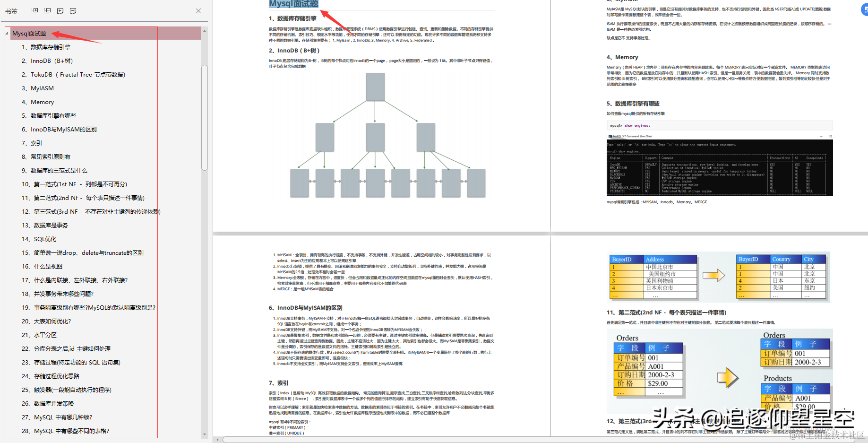Screen dimensions: 868x443
Task: Click bookmark panel scrollbar down arrow
Action: pos(205,434)
